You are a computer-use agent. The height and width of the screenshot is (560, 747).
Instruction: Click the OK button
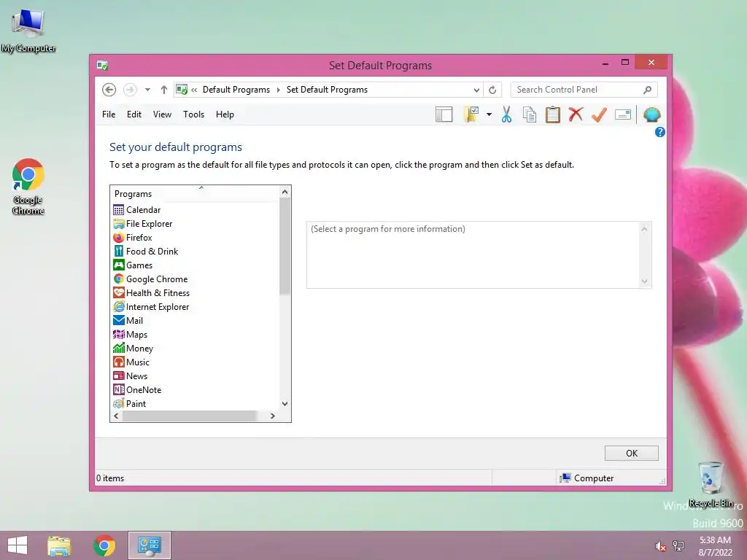[x=631, y=453]
